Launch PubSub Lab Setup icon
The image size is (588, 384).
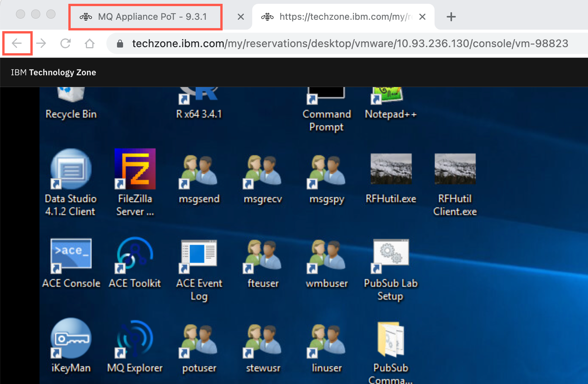point(391,270)
